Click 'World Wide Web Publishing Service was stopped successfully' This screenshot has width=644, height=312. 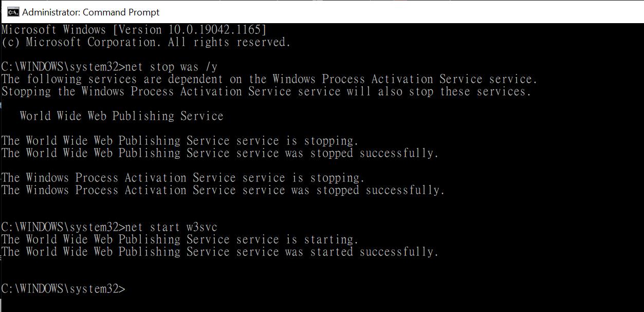[x=220, y=153]
